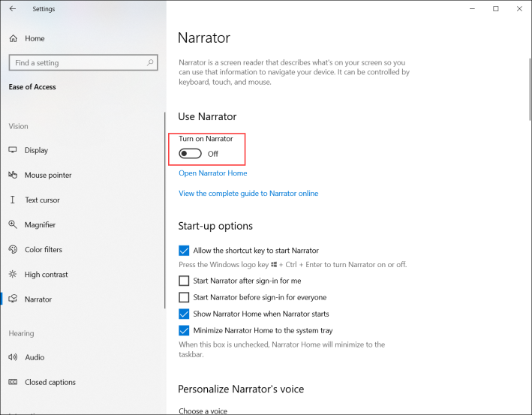Minimize the Settings window
The image size is (532, 415).
pos(472,9)
